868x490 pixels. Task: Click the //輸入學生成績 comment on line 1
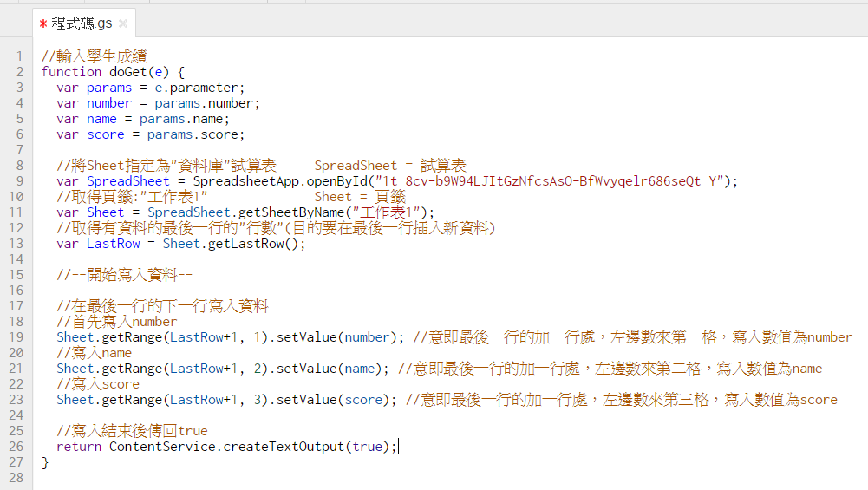click(x=95, y=56)
